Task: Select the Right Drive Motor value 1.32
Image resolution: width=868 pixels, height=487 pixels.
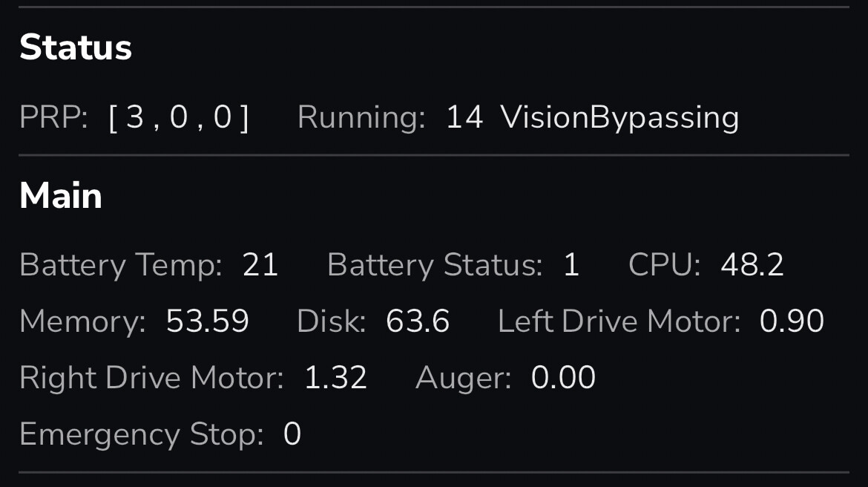Action: tap(335, 378)
